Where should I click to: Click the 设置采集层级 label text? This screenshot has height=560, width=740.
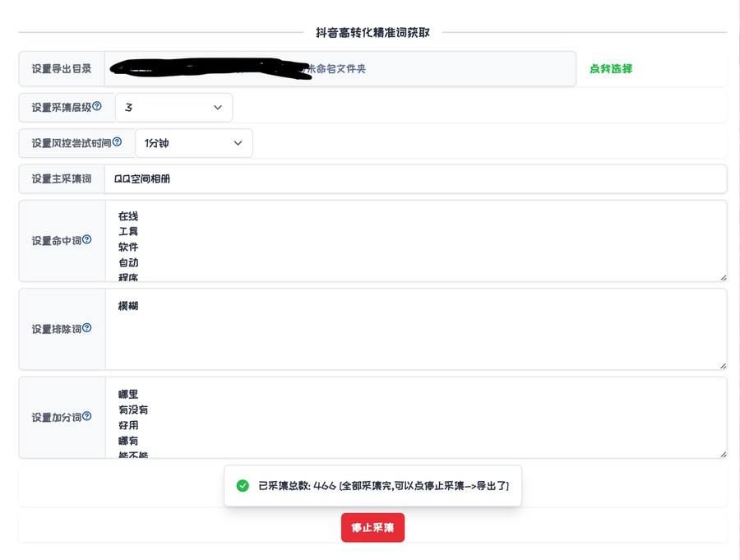click(x=62, y=108)
